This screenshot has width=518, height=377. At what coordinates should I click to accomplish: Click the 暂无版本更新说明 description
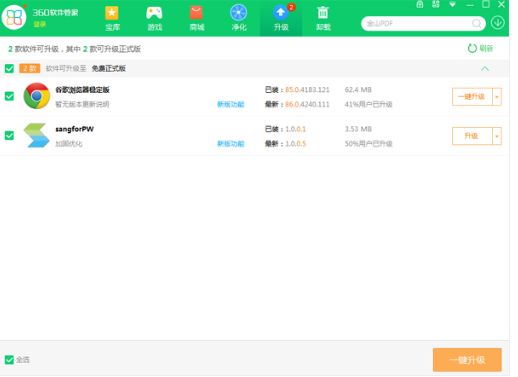(x=82, y=104)
